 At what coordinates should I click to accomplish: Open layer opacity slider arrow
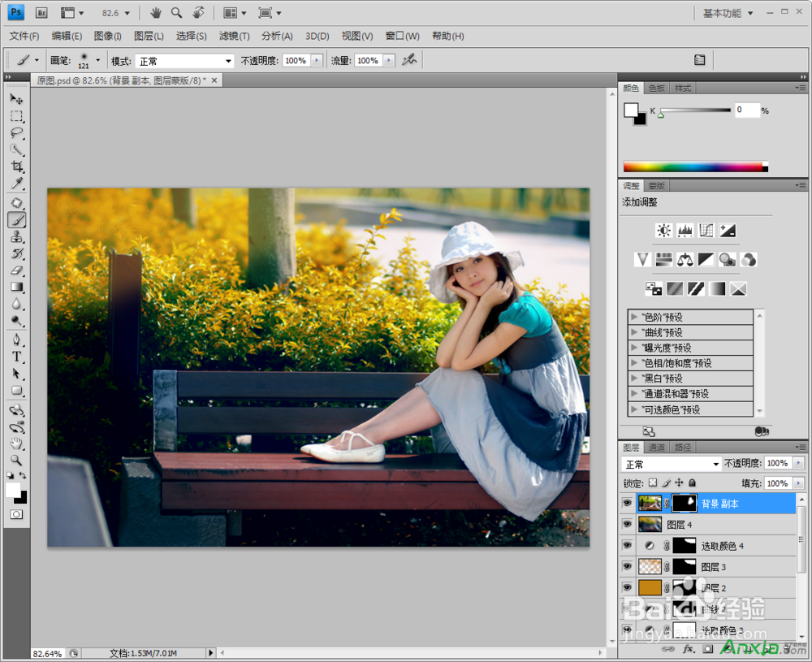(798, 463)
